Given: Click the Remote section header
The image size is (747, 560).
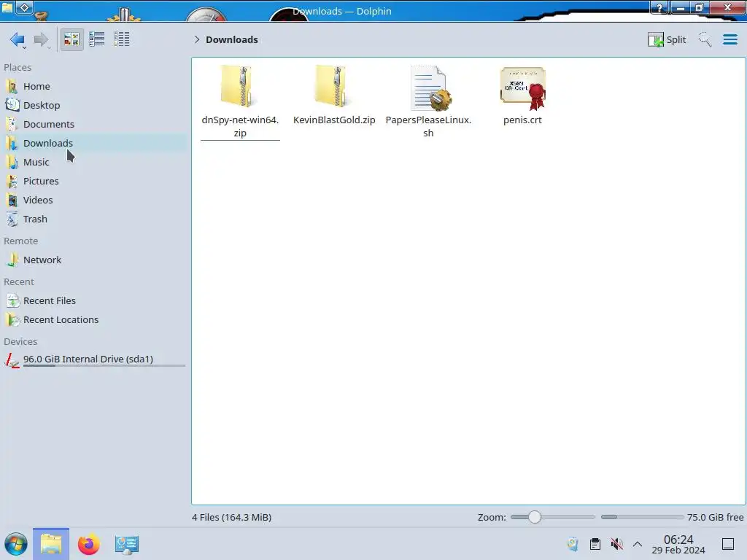Looking at the screenshot, I should tap(21, 241).
